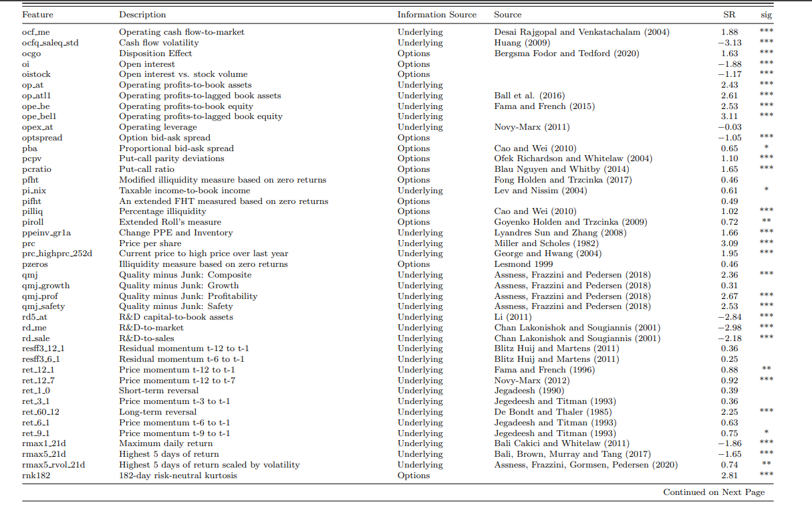The height and width of the screenshot is (505, 812).
Task: Click 'Novy-Marx (2011)' source
Action: point(531,127)
